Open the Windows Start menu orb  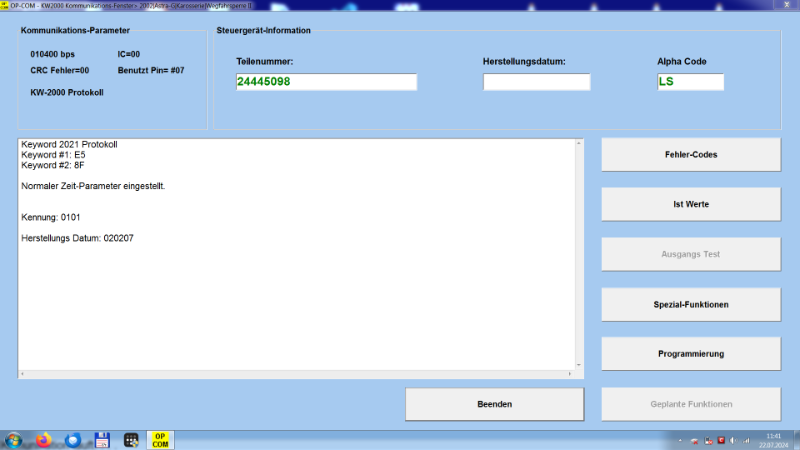[x=14, y=440]
